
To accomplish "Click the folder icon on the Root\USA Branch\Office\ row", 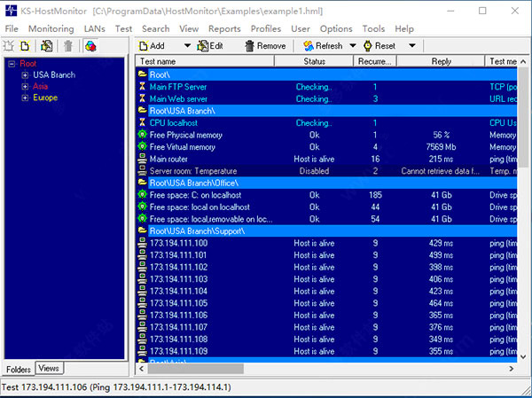I will tap(142, 183).
